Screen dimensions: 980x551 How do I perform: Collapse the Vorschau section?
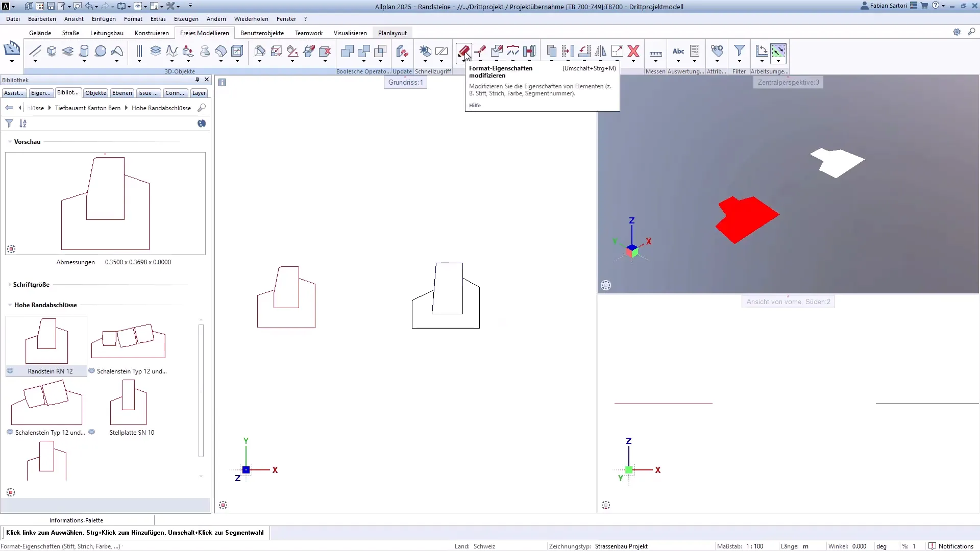click(x=9, y=142)
